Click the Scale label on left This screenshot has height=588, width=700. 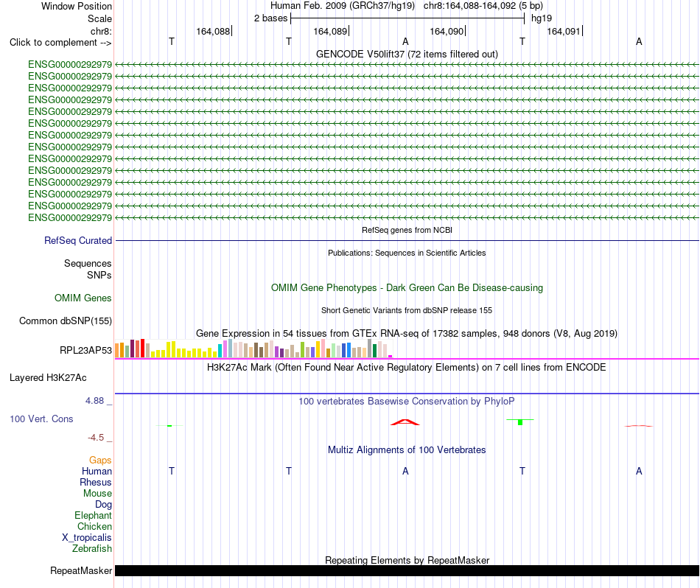(99, 18)
